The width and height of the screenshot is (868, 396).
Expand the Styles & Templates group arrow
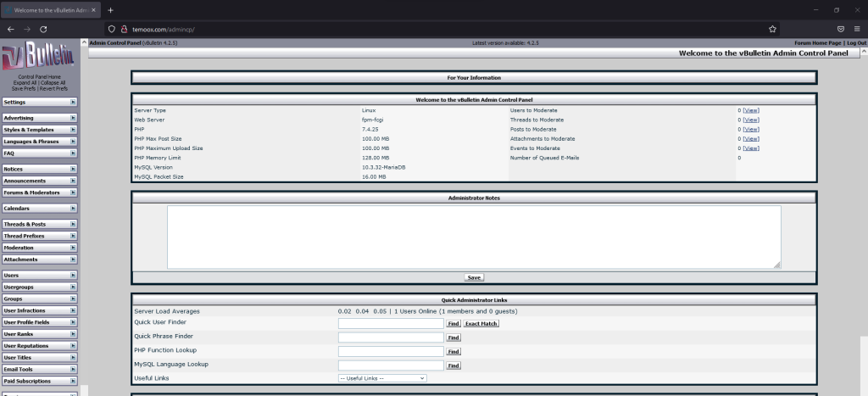point(74,130)
